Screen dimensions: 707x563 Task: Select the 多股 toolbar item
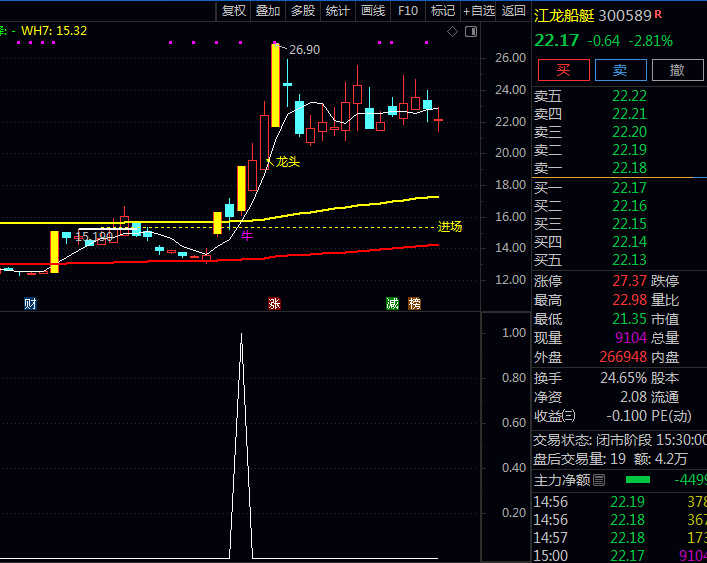pyautogui.click(x=303, y=11)
